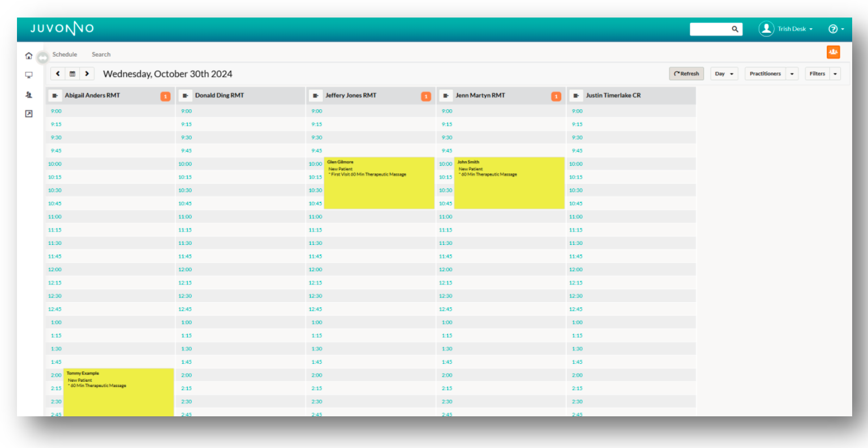Image resolution: width=868 pixels, height=448 pixels.
Task: Expand the Practitioners dropdown arrow
Action: [792, 74]
